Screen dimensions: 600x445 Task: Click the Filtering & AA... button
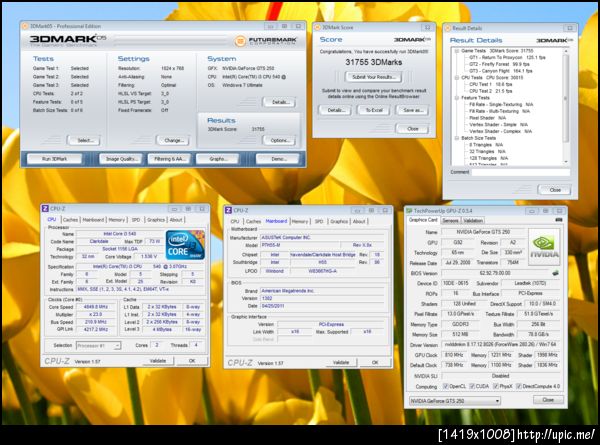coord(169,158)
